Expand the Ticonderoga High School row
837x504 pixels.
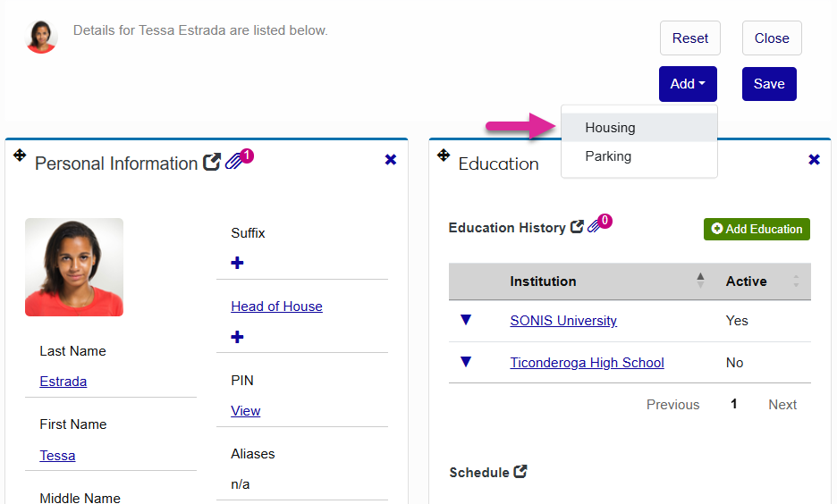(465, 362)
